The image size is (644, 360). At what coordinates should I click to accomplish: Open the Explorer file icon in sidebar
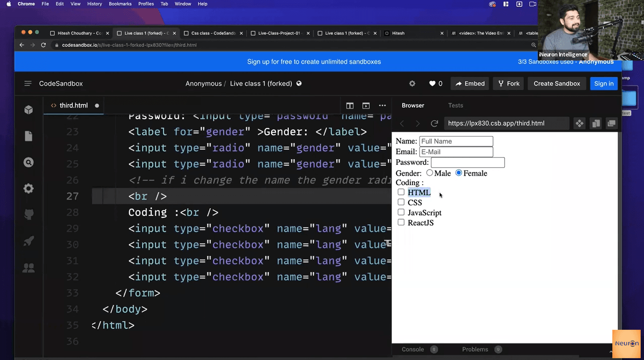pyautogui.click(x=28, y=136)
